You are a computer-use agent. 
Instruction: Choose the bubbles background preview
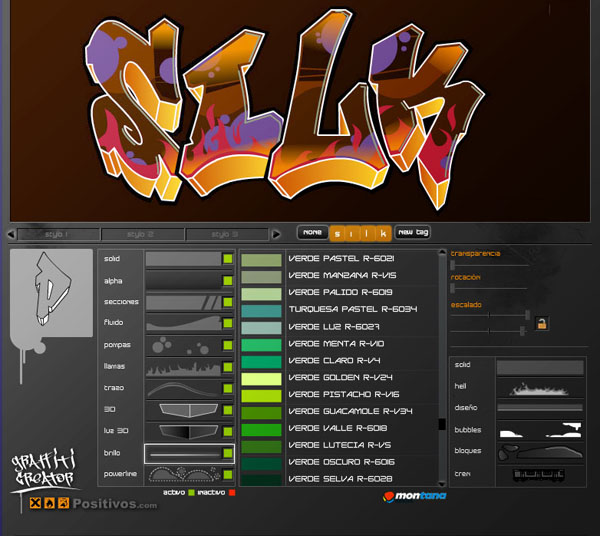(540, 430)
